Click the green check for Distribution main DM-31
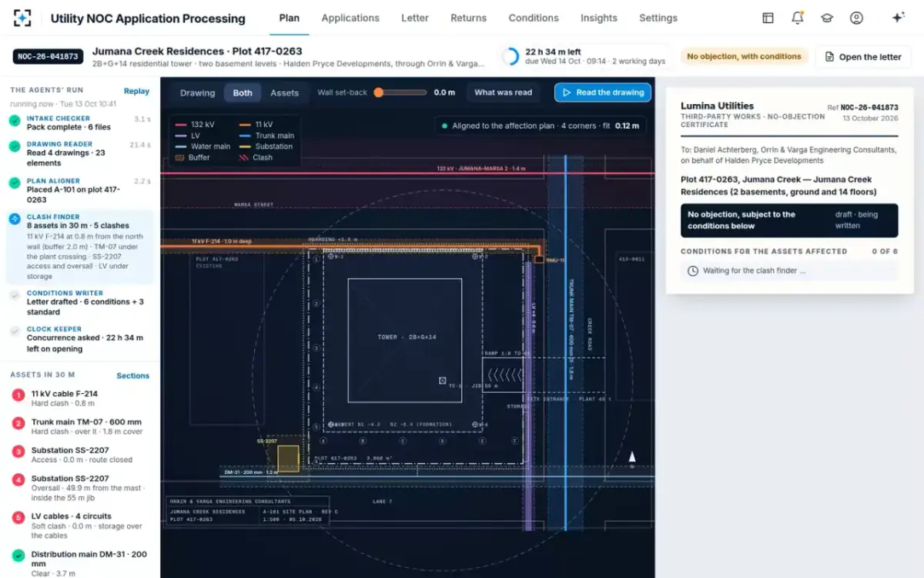 [18, 556]
